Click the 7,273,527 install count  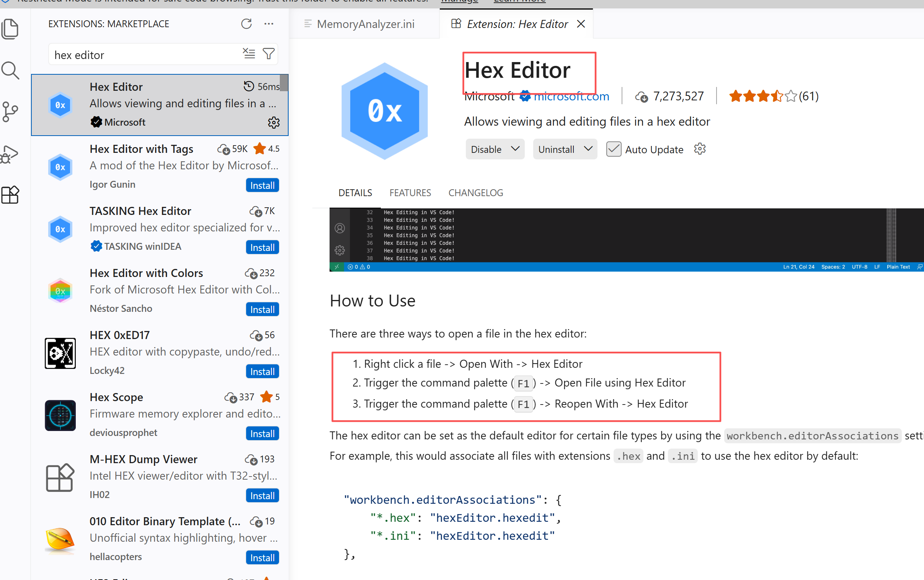pyautogui.click(x=678, y=96)
